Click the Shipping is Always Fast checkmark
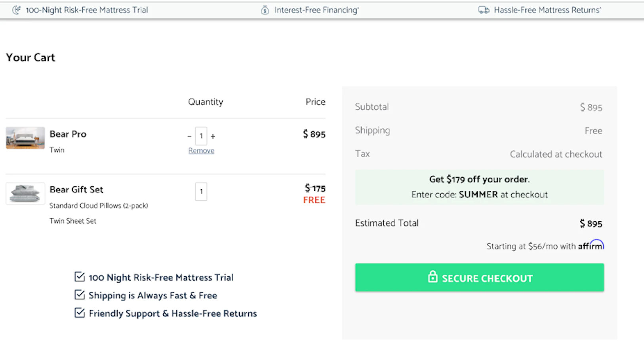Viewport: 644px width, 353px height. (x=80, y=295)
